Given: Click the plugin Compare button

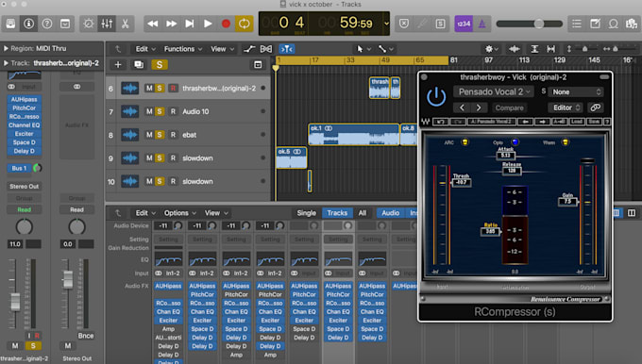Looking at the screenshot, I should [x=509, y=108].
